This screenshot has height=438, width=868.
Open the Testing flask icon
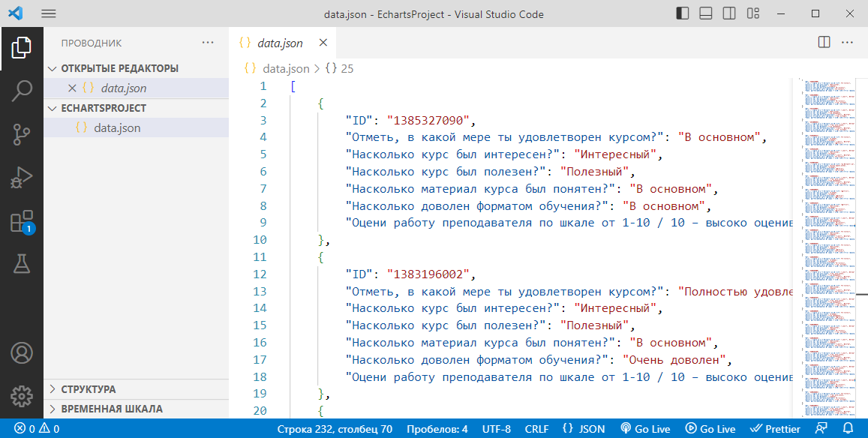tap(22, 264)
